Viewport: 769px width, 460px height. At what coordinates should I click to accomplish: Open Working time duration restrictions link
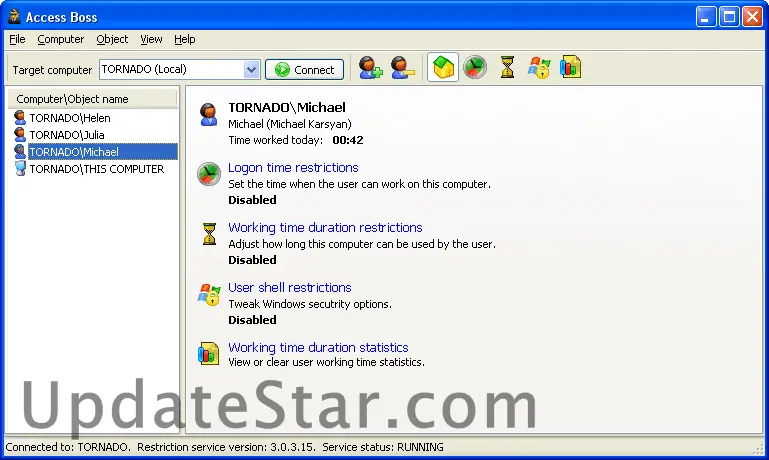(325, 228)
